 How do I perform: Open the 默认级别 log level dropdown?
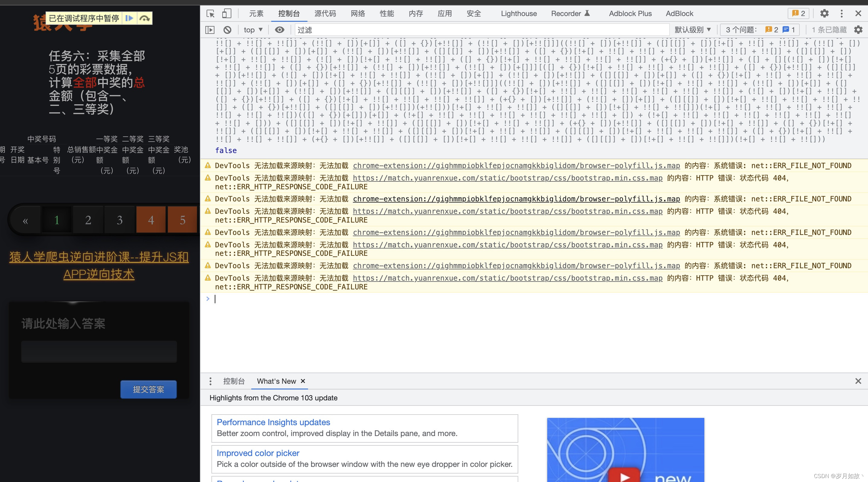pos(693,30)
